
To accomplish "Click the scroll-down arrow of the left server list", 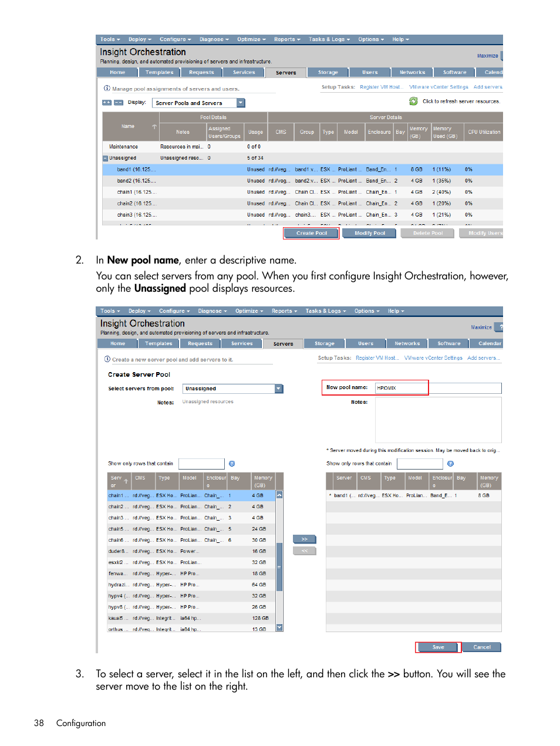I will pos(279,627).
